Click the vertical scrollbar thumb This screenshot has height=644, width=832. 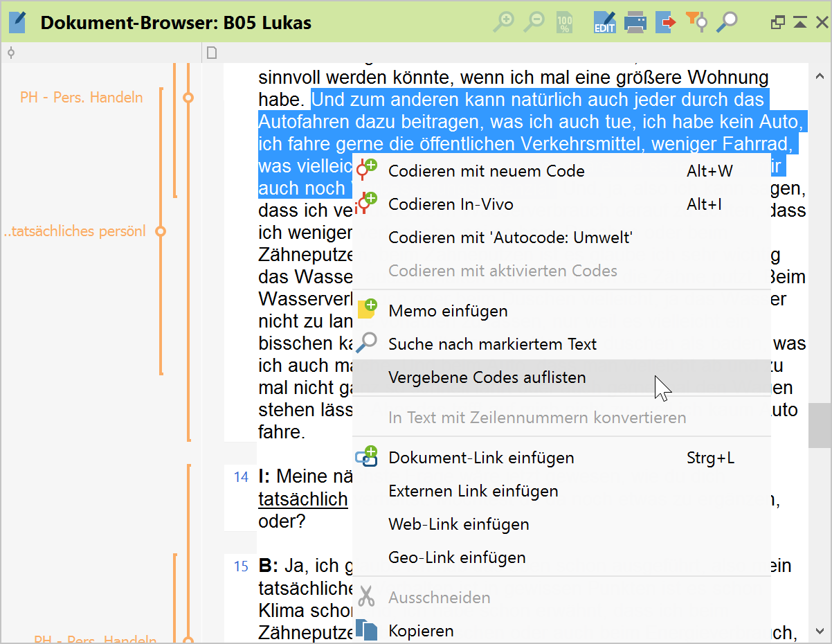point(820,426)
